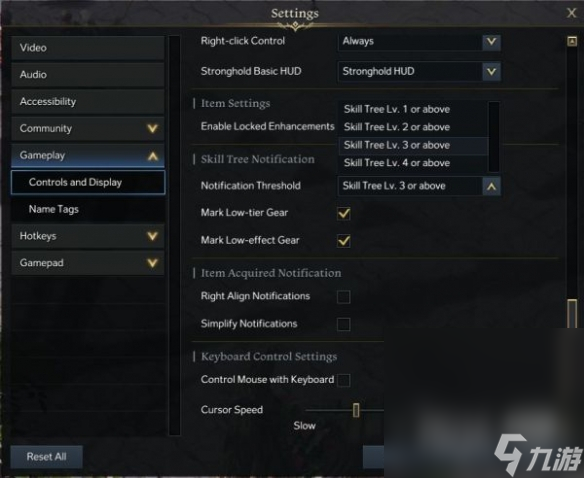Viewport: 584px width, 478px height.
Task: Enable Simplify Notifications checkbox
Action: tap(343, 324)
